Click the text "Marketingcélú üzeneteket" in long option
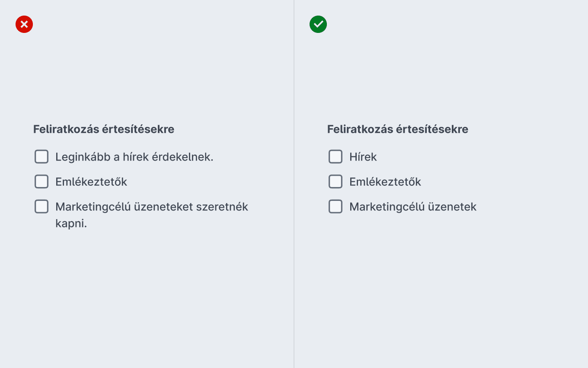 (x=124, y=207)
